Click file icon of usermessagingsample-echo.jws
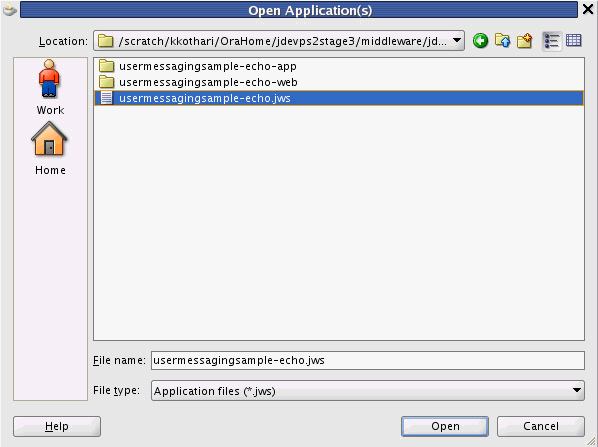Viewport: 598px width, 447px height. pos(106,98)
